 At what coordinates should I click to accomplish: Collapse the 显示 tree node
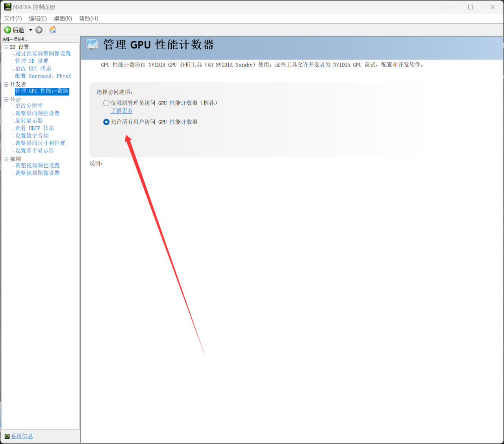[x=6, y=100]
